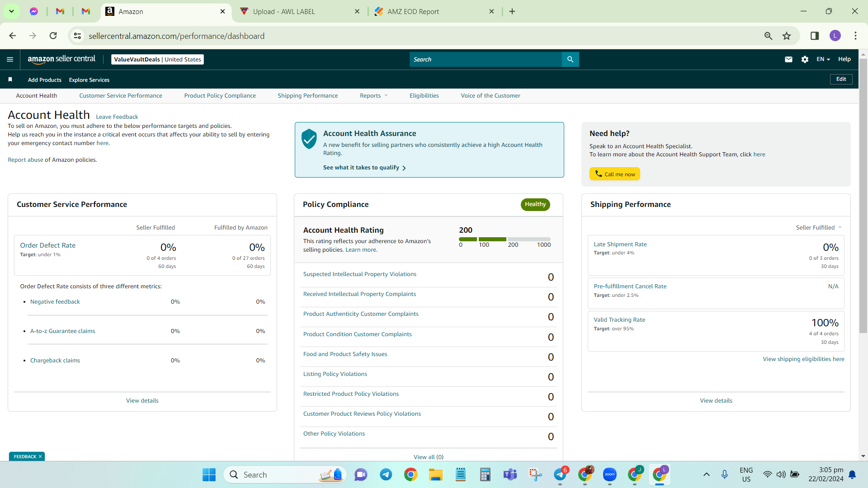Image resolution: width=868 pixels, height=488 pixels.
Task: Open the browser zoom magnifier icon
Action: [x=768, y=36]
